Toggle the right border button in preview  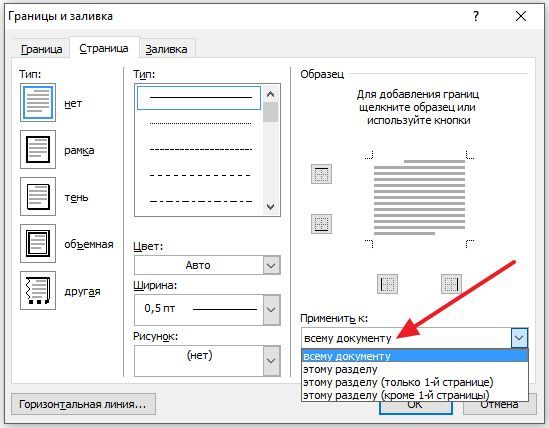[x=451, y=284]
